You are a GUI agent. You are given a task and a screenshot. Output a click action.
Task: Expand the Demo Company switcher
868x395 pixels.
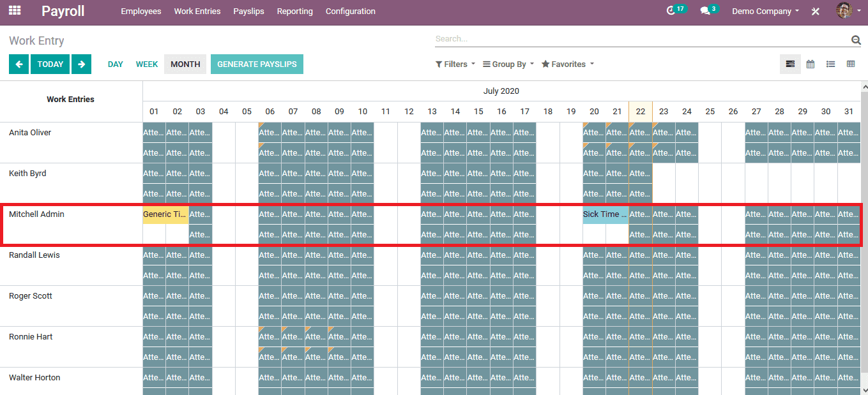pos(765,11)
